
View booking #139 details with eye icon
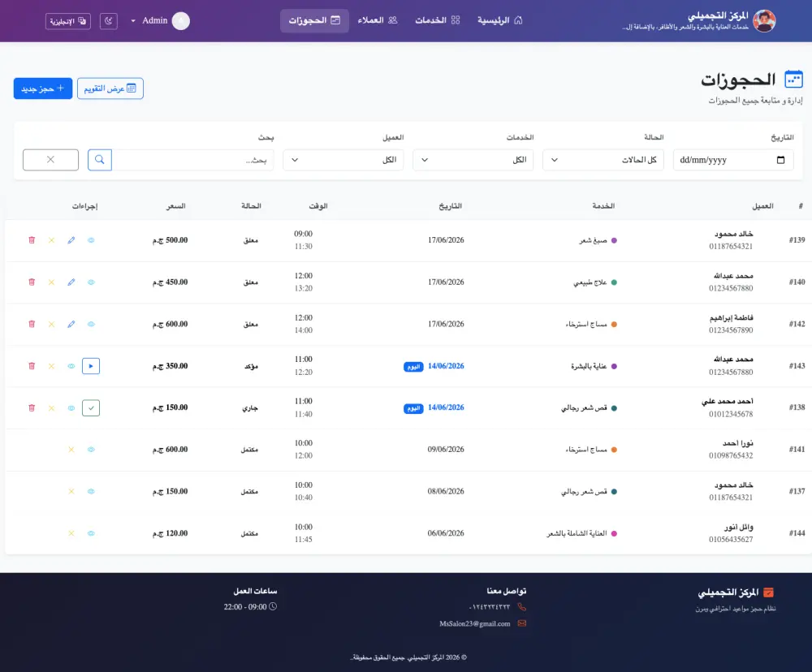point(91,240)
